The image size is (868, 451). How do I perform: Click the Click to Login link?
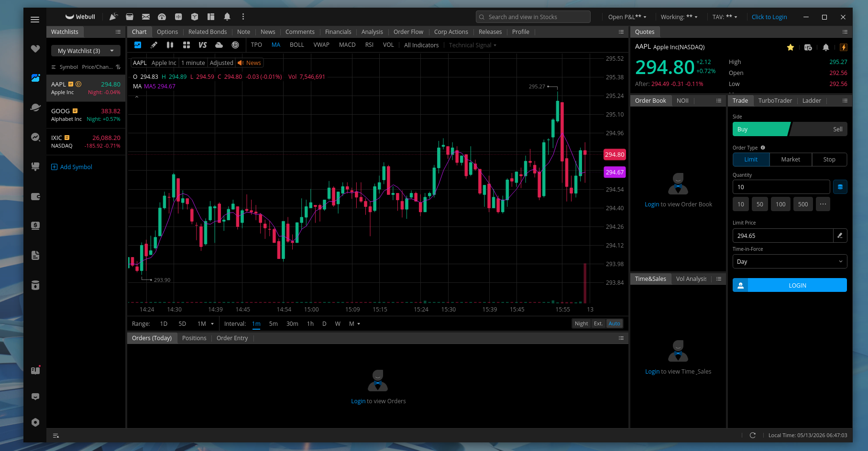click(769, 17)
